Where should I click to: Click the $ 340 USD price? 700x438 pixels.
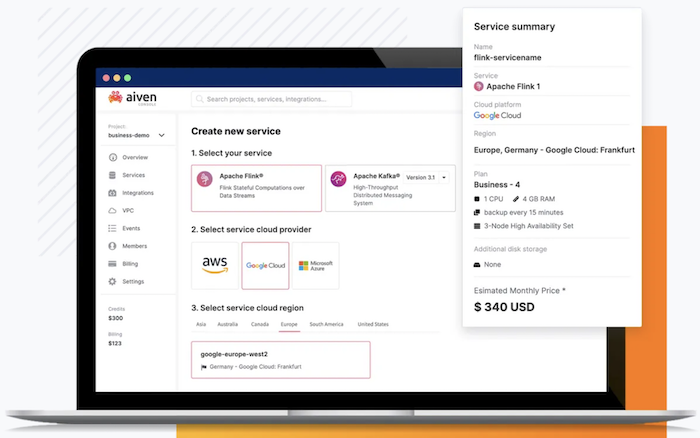point(504,307)
